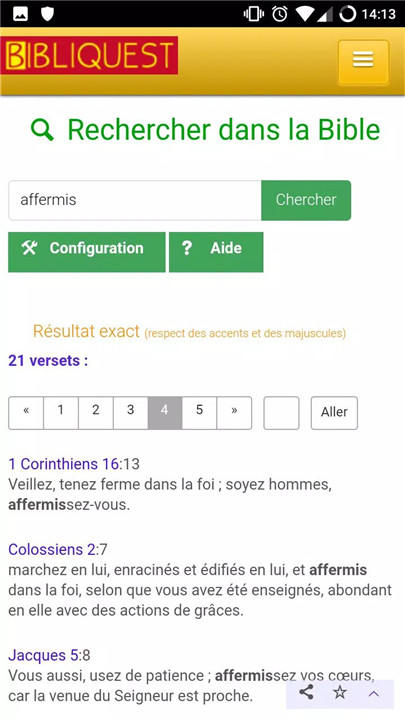Tap the share icon
Screen dimensions: 405x720
[x=306, y=692]
